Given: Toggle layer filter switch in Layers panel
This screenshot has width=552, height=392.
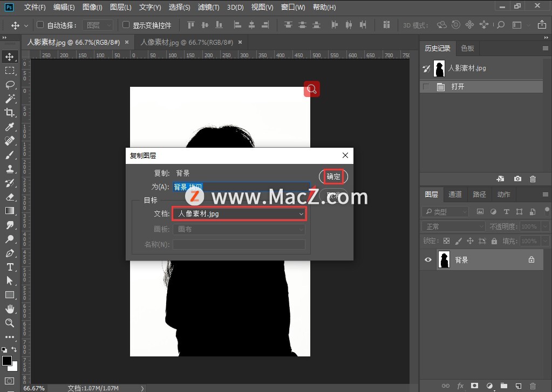Looking at the screenshot, I should click(547, 211).
